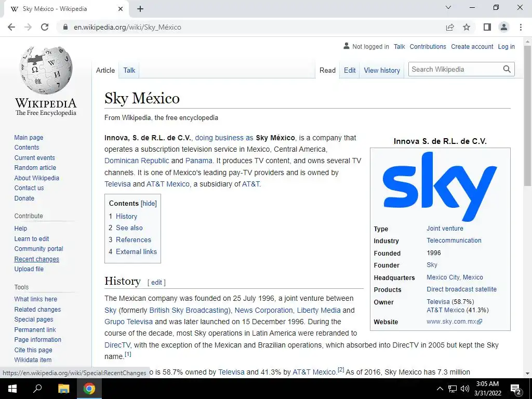Select the Read tab
The height and width of the screenshot is (399, 532).
[x=327, y=70]
